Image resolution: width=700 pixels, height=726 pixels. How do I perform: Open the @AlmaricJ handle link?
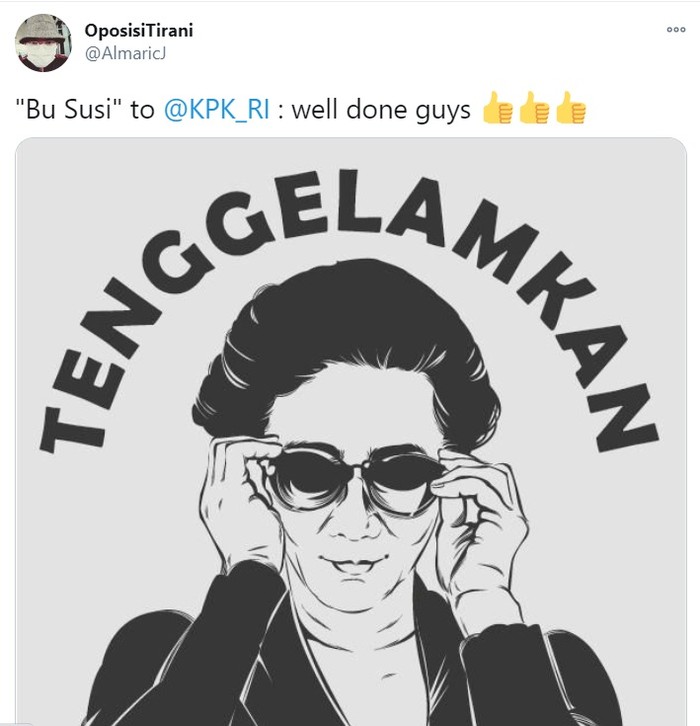pyautogui.click(x=125, y=52)
